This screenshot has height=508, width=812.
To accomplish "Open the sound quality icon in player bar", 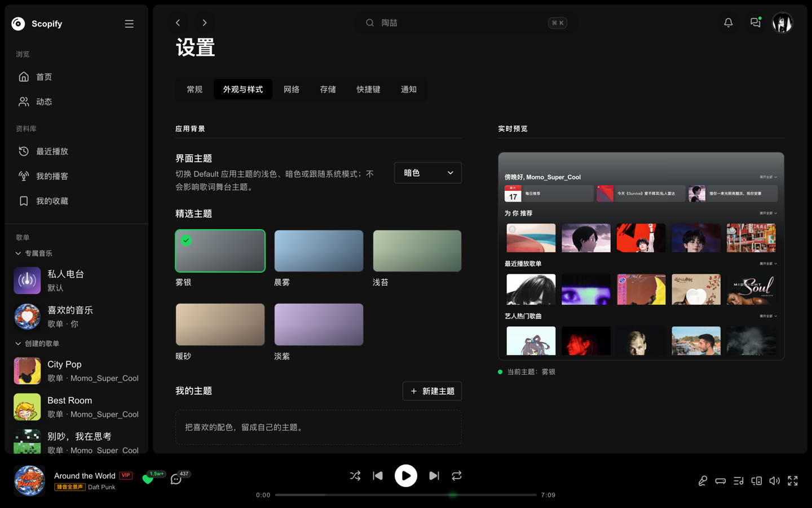I will pyautogui.click(x=721, y=481).
